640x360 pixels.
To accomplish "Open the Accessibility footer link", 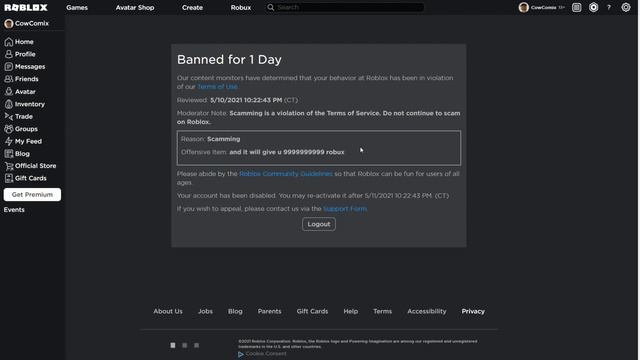I will click(427, 311).
